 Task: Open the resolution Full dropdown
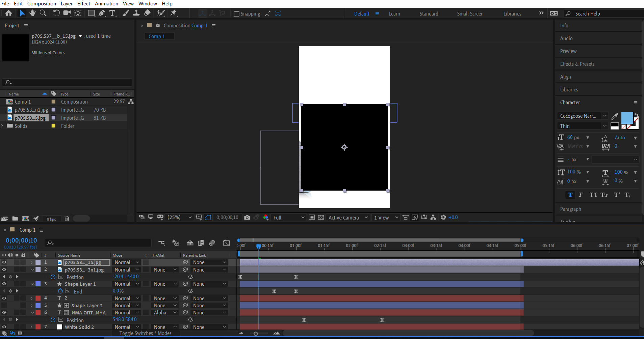tap(289, 218)
